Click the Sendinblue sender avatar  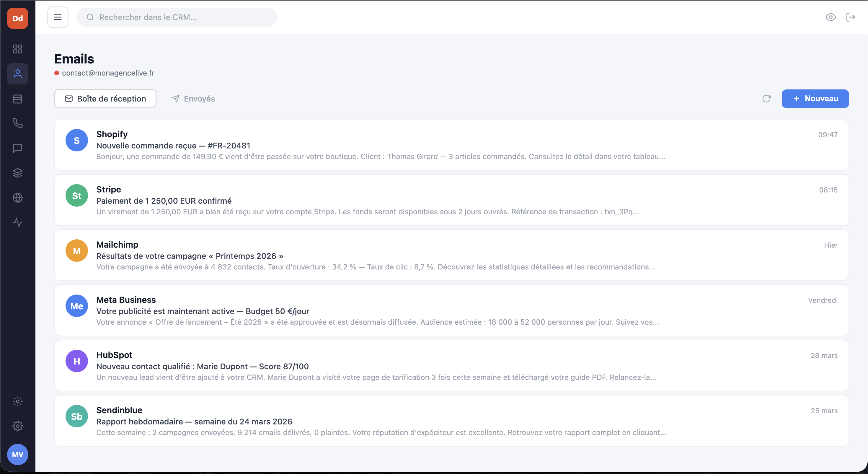[x=77, y=416]
